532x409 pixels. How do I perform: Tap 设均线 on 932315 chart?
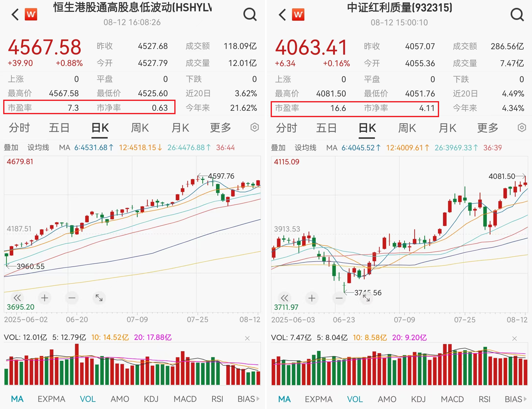(306, 148)
